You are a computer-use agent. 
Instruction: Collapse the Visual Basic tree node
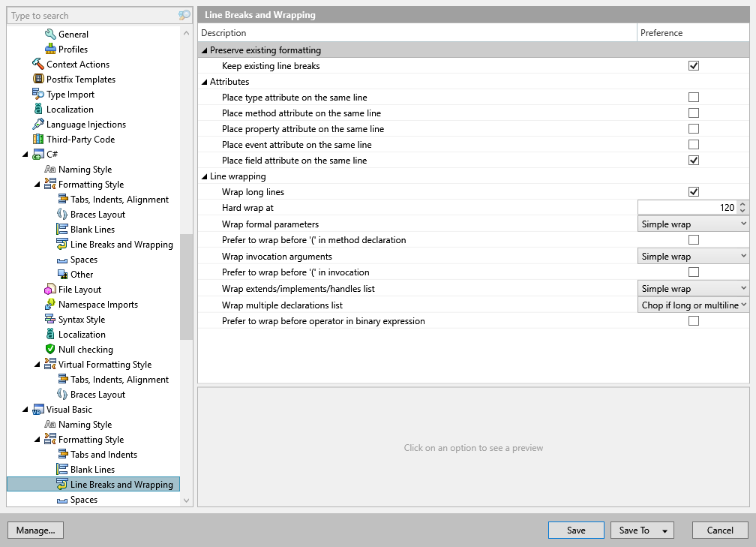click(x=25, y=410)
